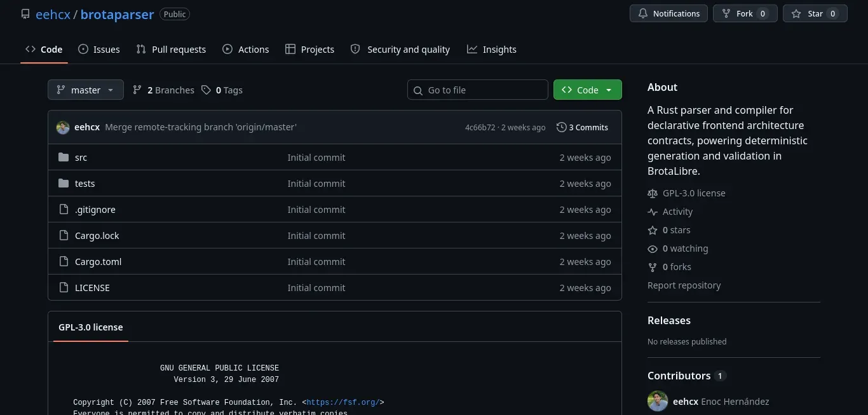Click the fork icon in Fork button
The height and width of the screenshot is (415, 868).
click(726, 13)
